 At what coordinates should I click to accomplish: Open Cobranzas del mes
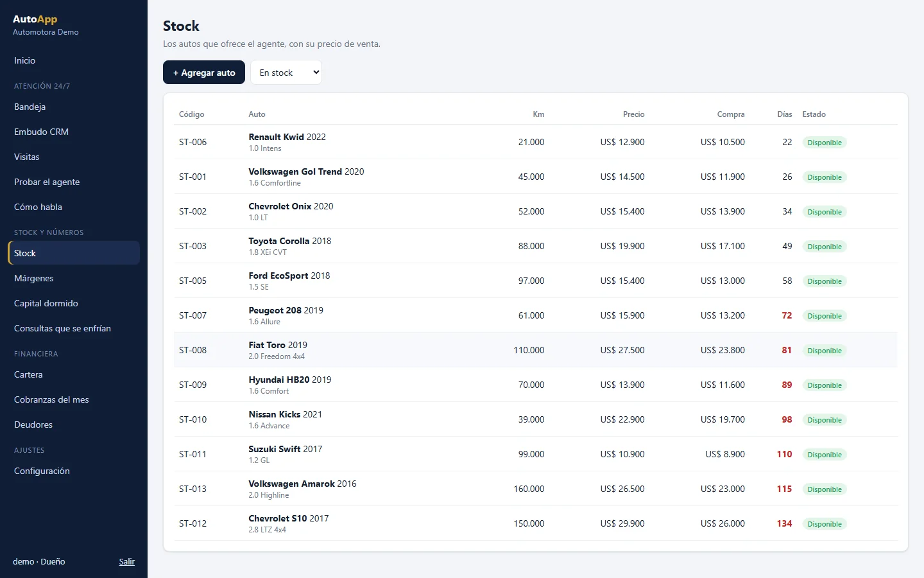[74, 399]
